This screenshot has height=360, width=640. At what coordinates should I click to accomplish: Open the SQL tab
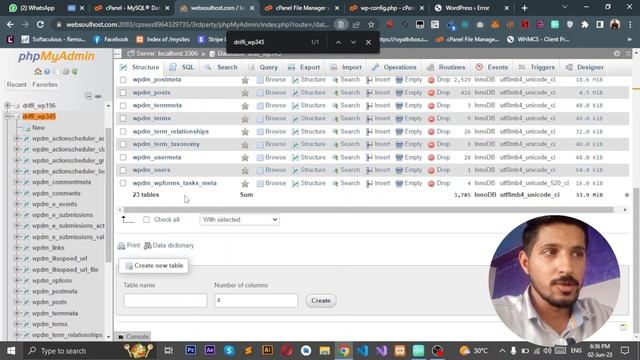point(182,67)
